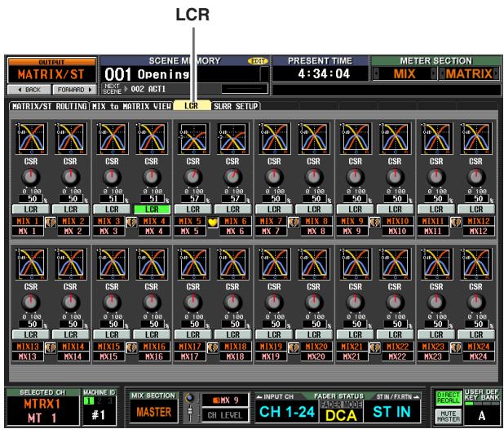Screen dimensions: 504x429
Task: Click the DIRECT RECALL button
Action: (x=448, y=398)
